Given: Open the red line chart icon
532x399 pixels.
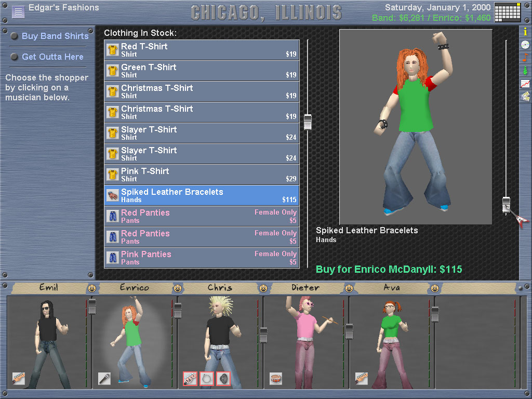Looking at the screenshot, I should (x=525, y=83).
